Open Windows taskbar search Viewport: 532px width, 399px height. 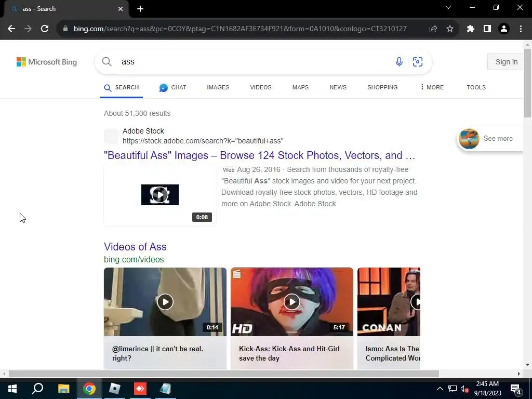click(37, 389)
